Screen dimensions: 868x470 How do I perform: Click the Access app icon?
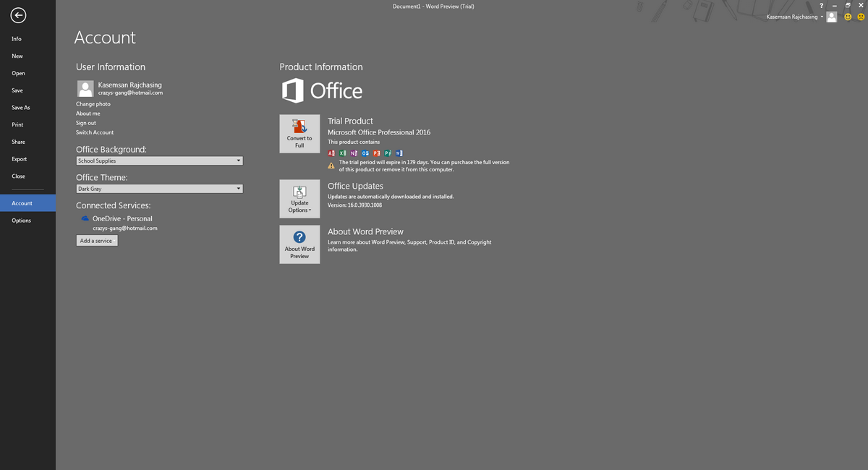pos(331,153)
